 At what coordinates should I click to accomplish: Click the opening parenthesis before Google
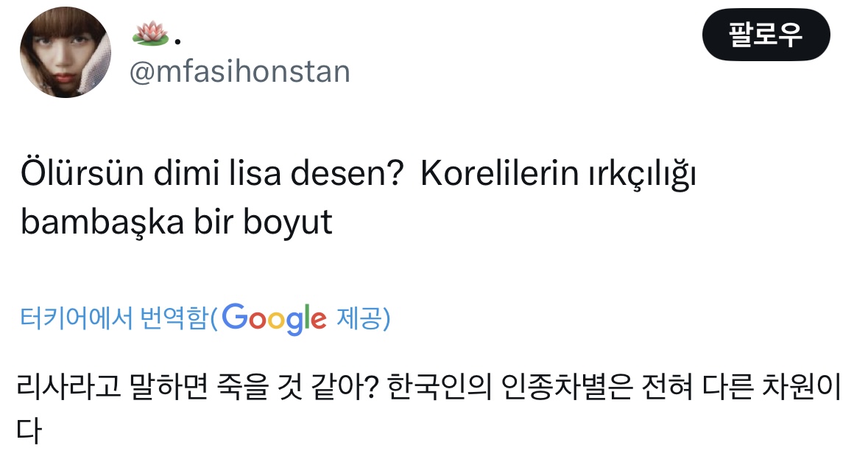point(214,316)
